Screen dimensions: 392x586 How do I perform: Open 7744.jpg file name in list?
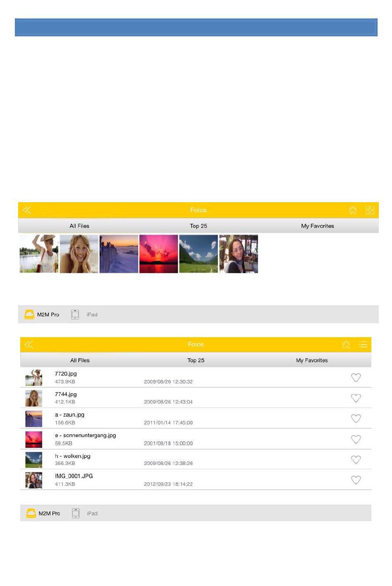pyautogui.click(x=66, y=395)
